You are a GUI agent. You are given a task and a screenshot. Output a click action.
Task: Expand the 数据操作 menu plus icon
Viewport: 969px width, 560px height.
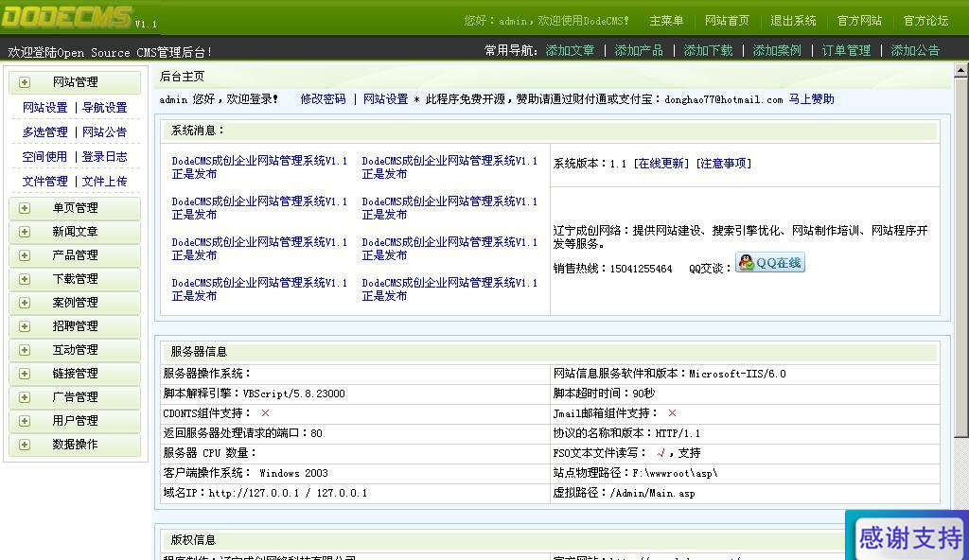[25, 445]
